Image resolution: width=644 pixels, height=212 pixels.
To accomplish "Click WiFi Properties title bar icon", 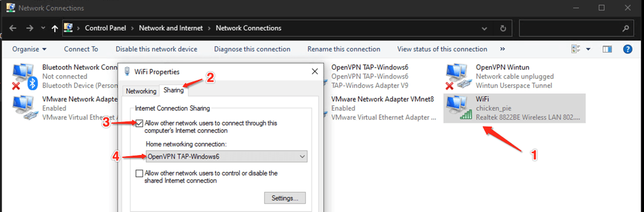I will tap(128, 71).
